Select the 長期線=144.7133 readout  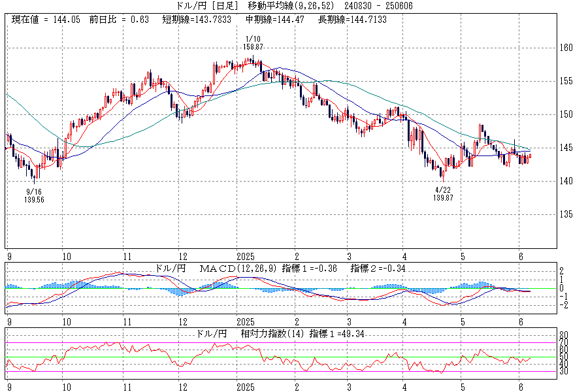tap(352, 20)
